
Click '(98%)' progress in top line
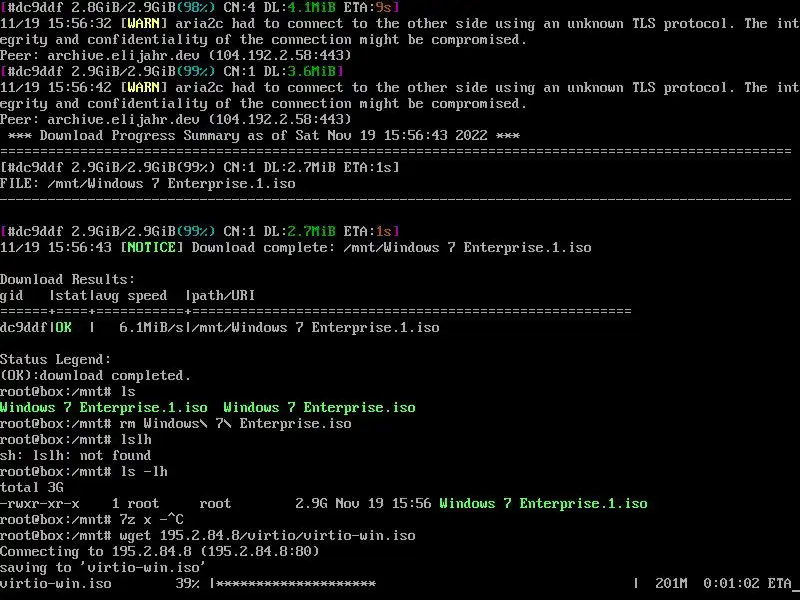[195, 7]
